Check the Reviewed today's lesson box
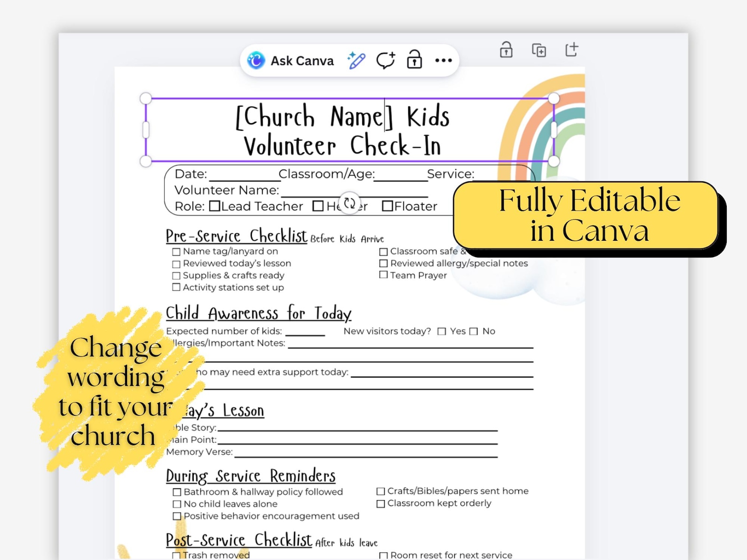 (x=176, y=264)
